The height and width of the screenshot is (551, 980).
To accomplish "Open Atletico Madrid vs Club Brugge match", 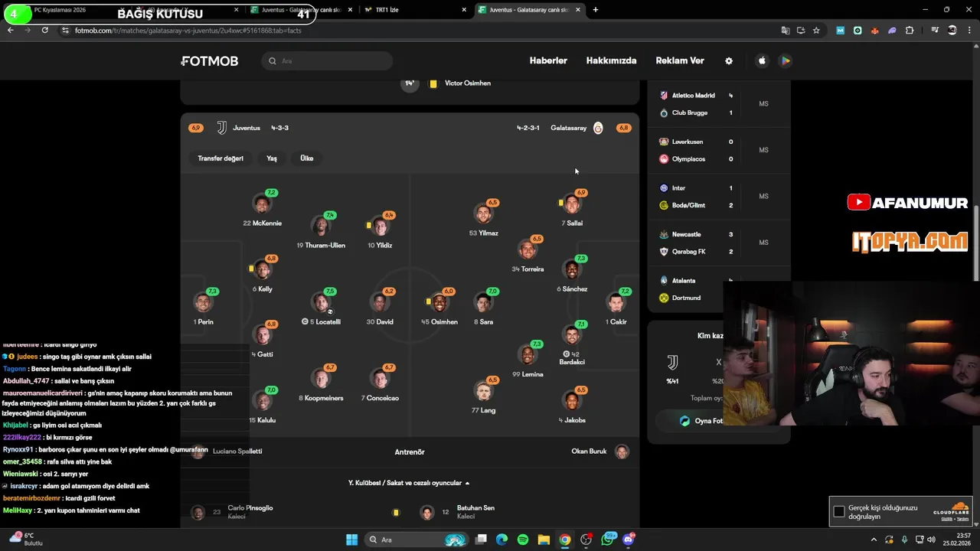I will coord(718,104).
